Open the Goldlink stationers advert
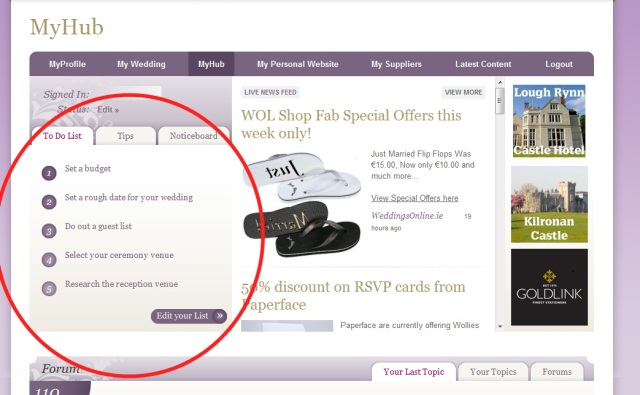 549,287
